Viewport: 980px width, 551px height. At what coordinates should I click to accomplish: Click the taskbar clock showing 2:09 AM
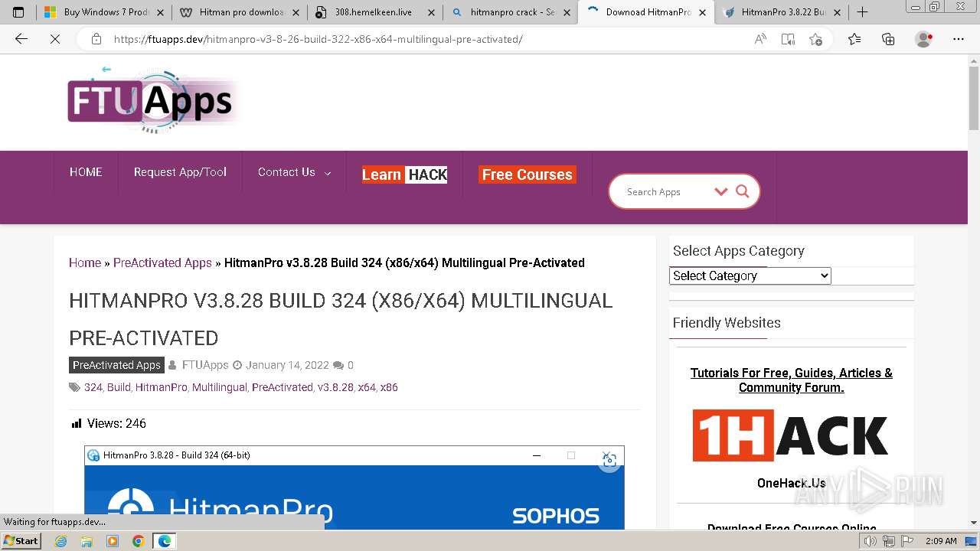click(941, 541)
